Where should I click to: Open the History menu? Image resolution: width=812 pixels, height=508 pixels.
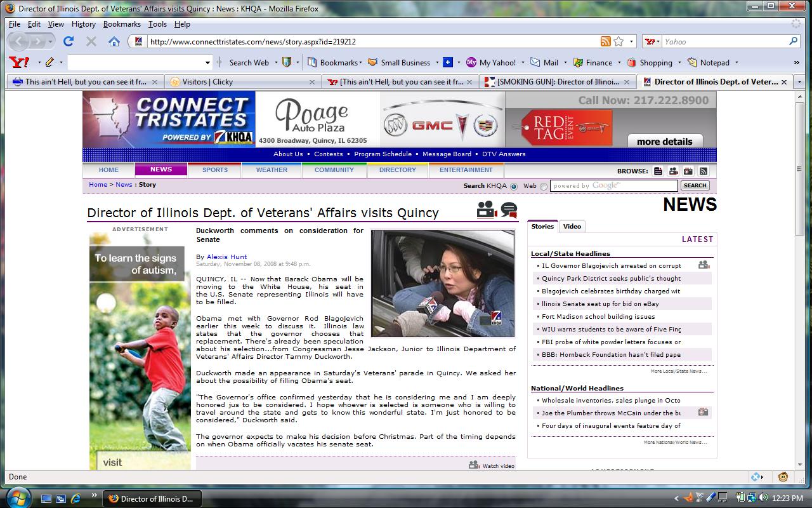(x=83, y=24)
